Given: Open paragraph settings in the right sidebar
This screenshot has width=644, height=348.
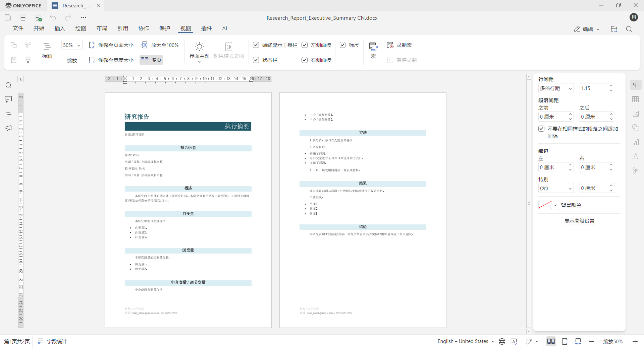Looking at the screenshot, I should click(636, 85).
